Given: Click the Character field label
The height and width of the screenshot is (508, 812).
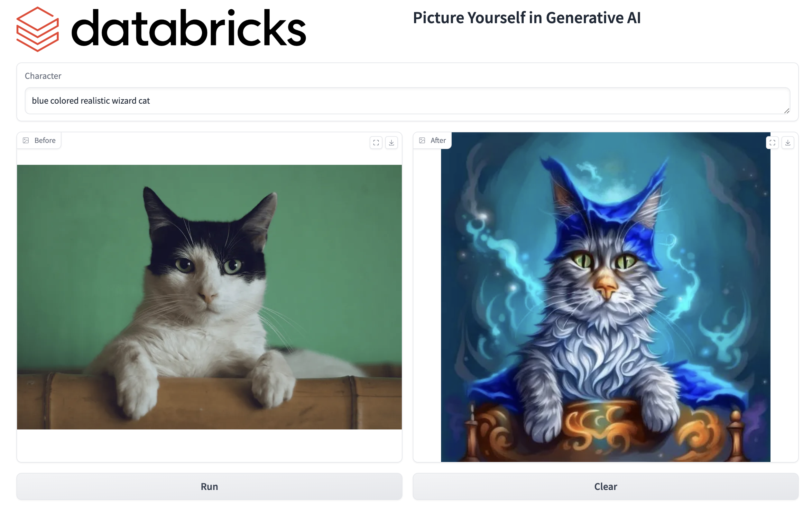Looking at the screenshot, I should [43, 76].
